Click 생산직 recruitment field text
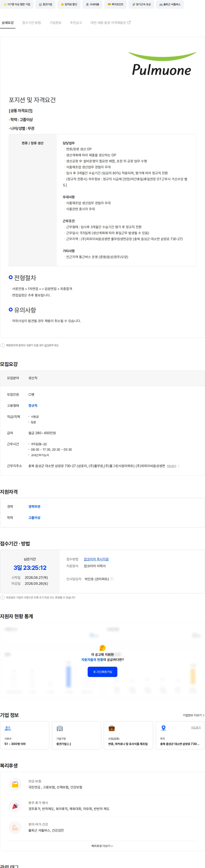Image resolution: width=205 pixels, height=868 pixels. click(33, 378)
